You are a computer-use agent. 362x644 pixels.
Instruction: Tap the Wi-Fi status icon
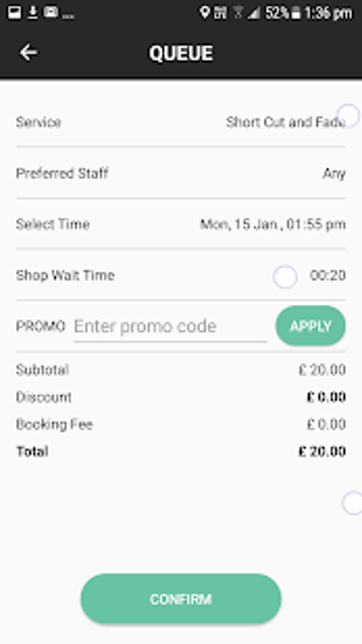click(x=238, y=13)
